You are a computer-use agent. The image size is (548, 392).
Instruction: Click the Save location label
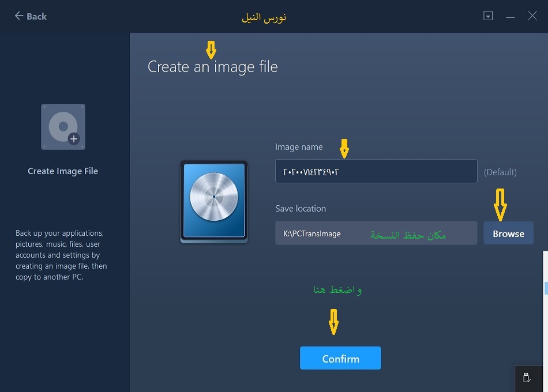[301, 209]
